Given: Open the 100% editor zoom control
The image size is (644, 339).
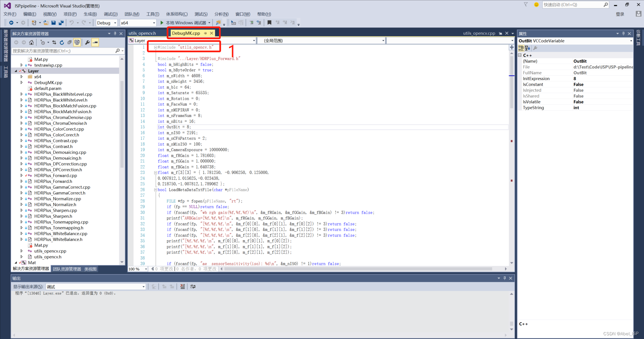Looking at the screenshot, I should point(137,269).
